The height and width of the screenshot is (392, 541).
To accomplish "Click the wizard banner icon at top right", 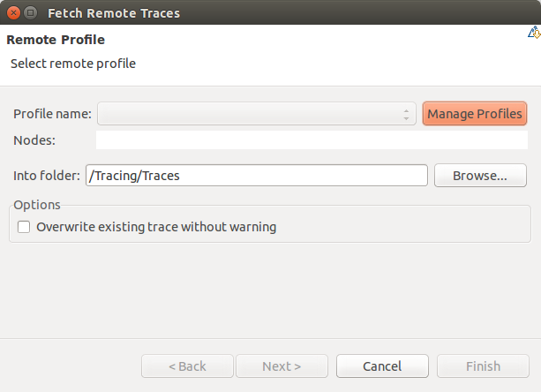I will tap(534, 34).
